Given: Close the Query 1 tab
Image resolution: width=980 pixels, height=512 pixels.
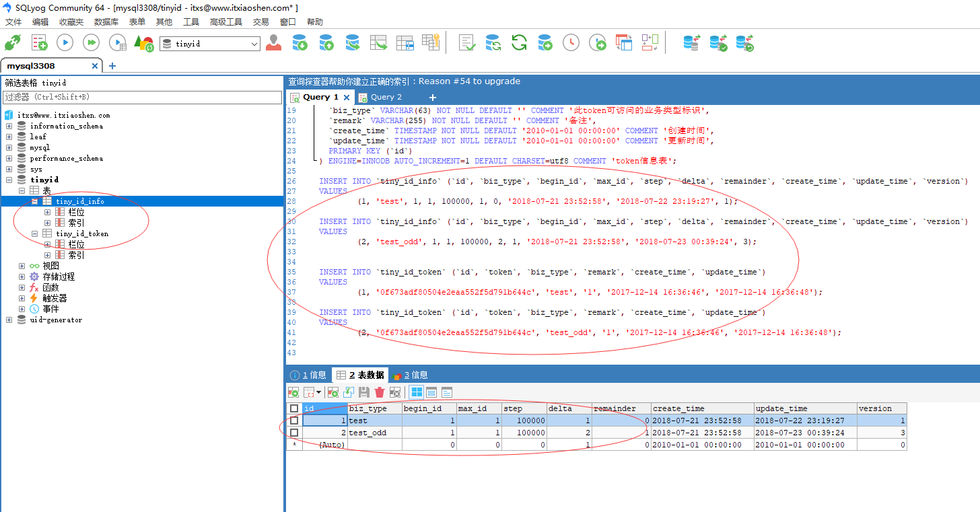Looking at the screenshot, I should click(x=347, y=98).
